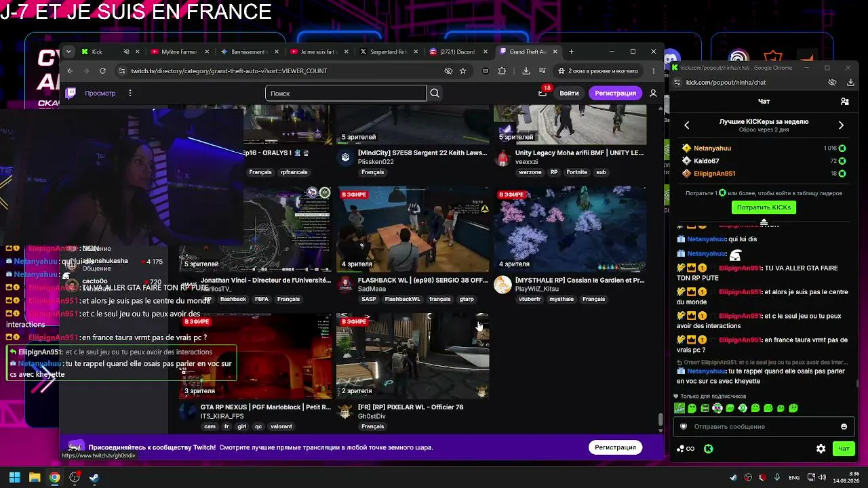Click the Twitch 'Поиск' search field
The image size is (868, 488).
pos(346,93)
